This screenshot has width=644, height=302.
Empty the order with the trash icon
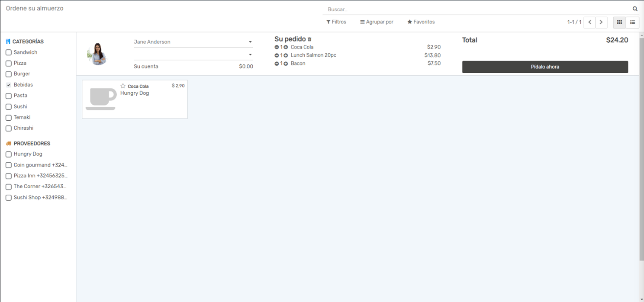point(309,39)
